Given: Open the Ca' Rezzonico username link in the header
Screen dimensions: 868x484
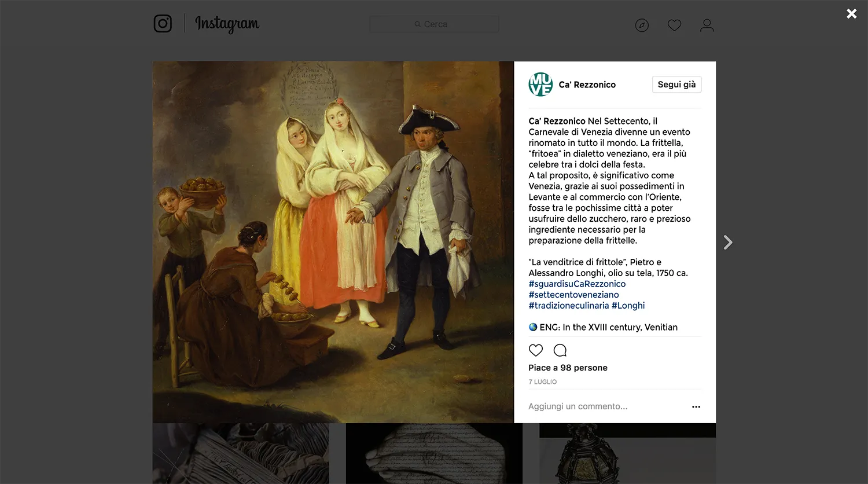Looking at the screenshot, I should [x=587, y=85].
